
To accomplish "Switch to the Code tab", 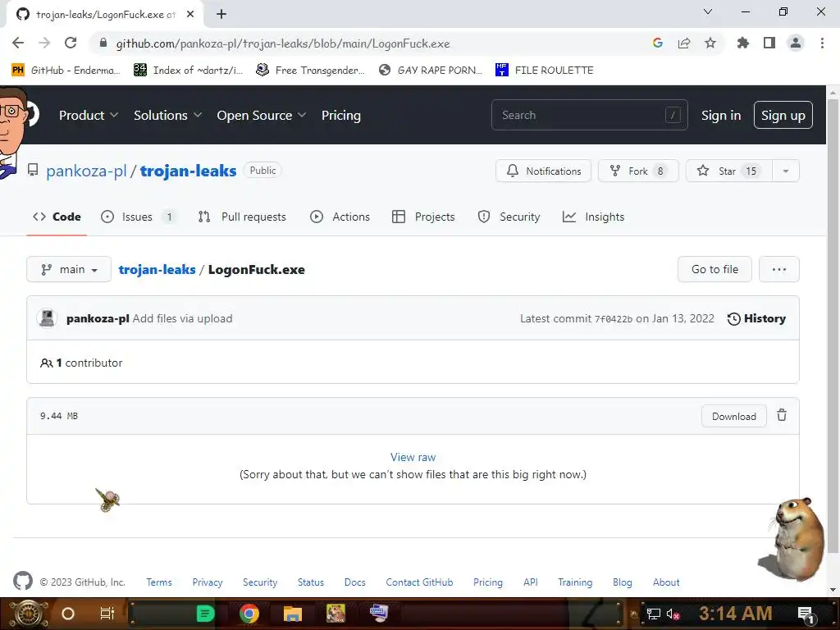I will pos(57,217).
